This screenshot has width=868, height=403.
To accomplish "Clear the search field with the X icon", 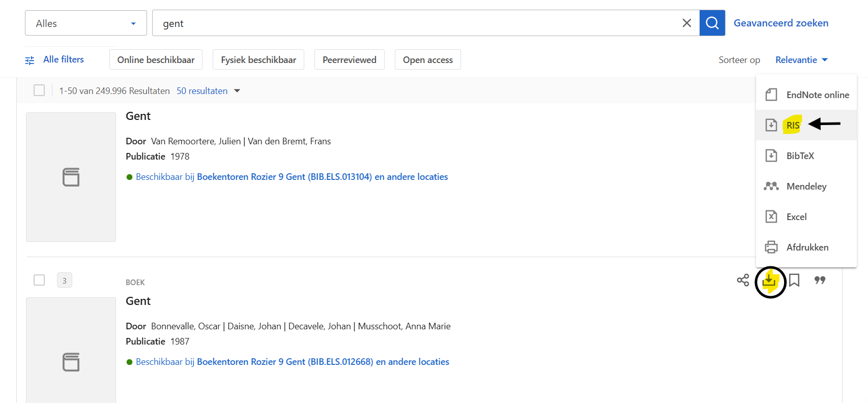I will [x=686, y=23].
